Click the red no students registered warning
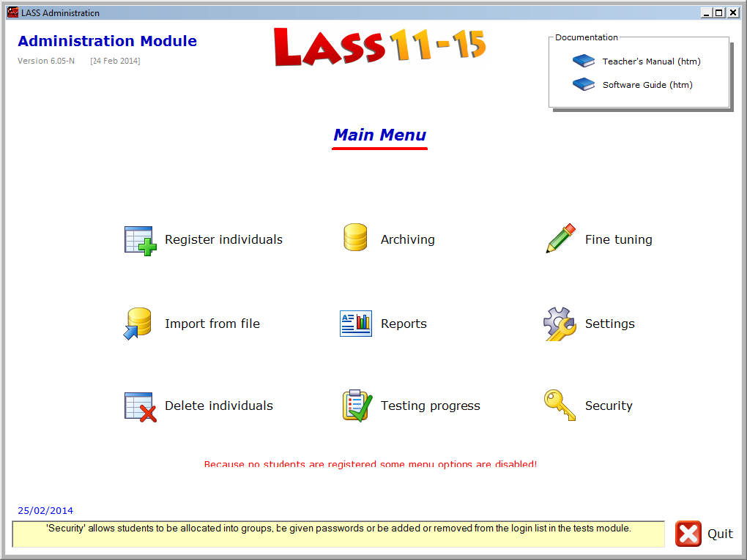Screen dimensions: 747x560 tap(371, 464)
